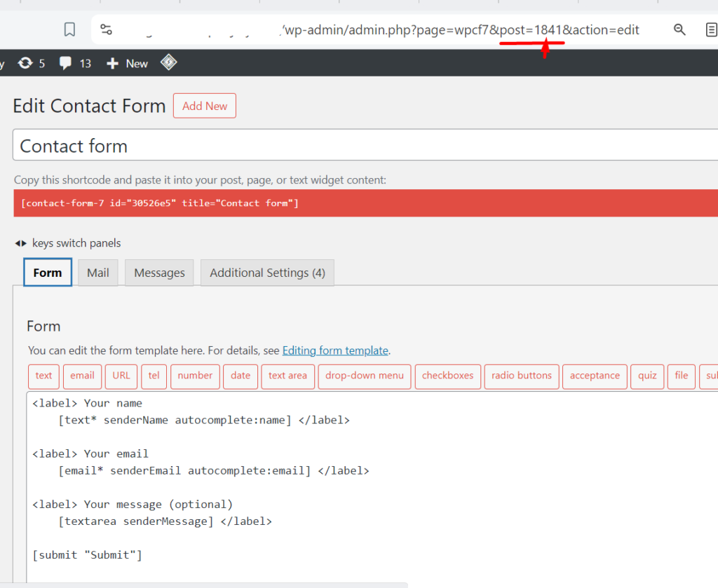The height and width of the screenshot is (588, 718).
Task: Switch to the Mail tab
Action: [98, 273]
